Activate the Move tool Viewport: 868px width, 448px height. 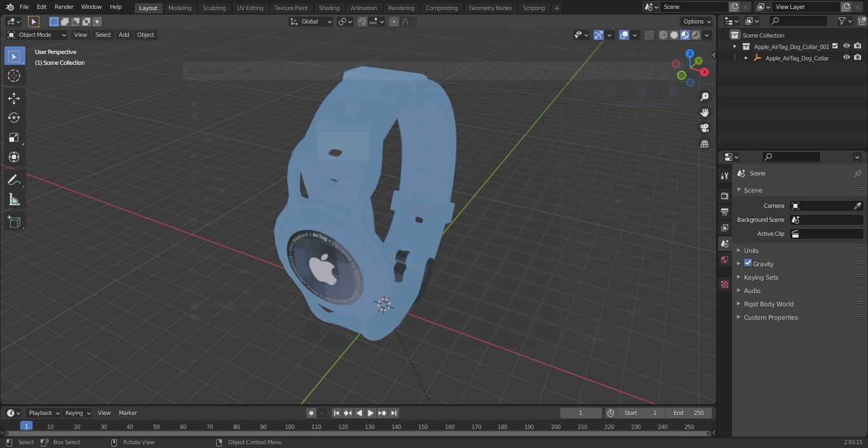coord(14,98)
